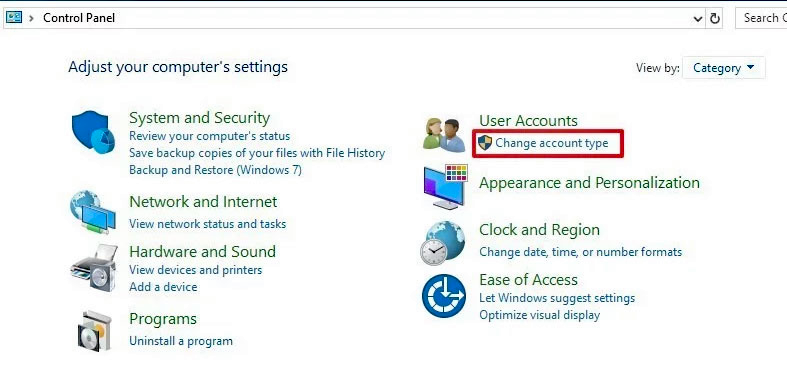Click Let Windows suggest settings
The width and height of the screenshot is (787, 386).
[x=557, y=298]
